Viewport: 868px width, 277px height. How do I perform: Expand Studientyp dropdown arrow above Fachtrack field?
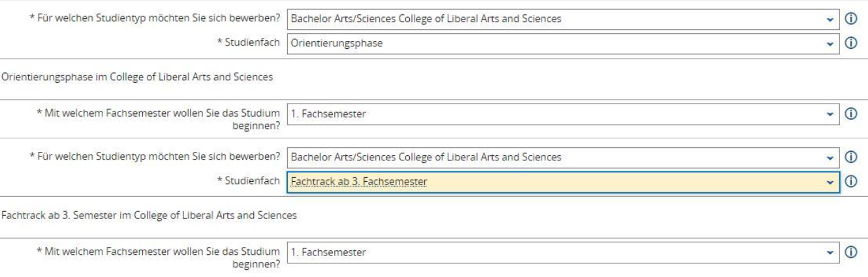click(831, 156)
